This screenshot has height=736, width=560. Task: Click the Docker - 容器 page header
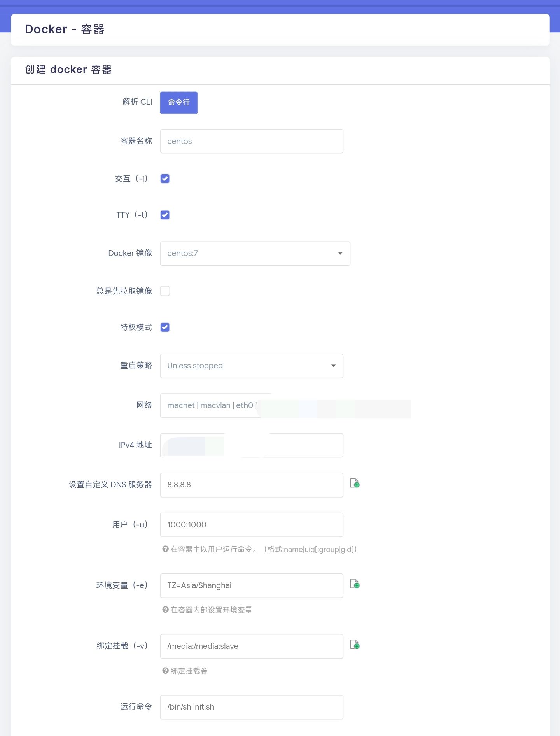pos(65,29)
